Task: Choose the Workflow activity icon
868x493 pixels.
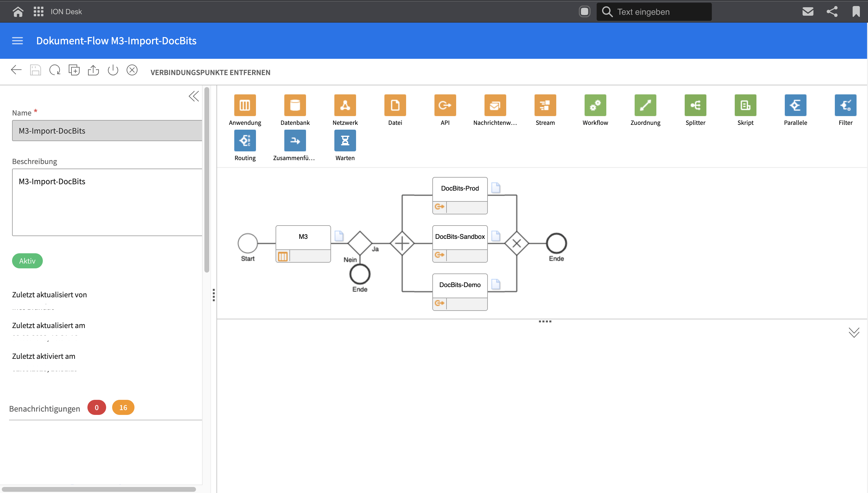Action: click(595, 105)
